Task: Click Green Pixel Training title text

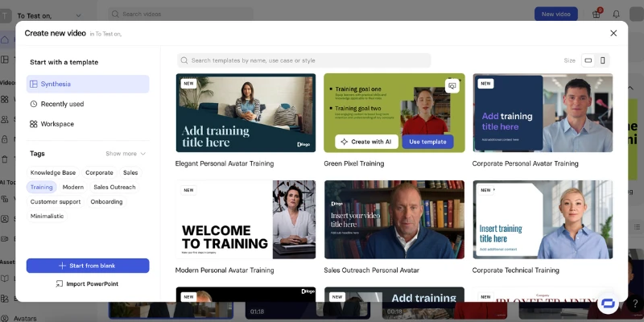Action: [x=353, y=163]
